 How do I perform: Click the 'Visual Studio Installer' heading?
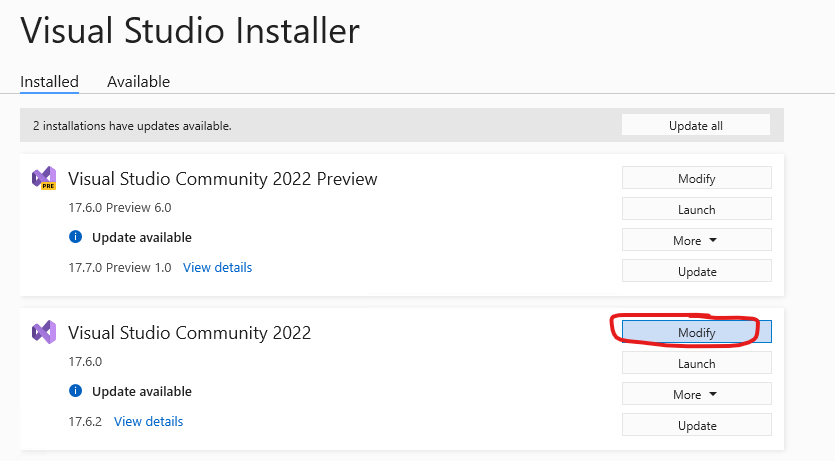pyautogui.click(x=190, y=30)
